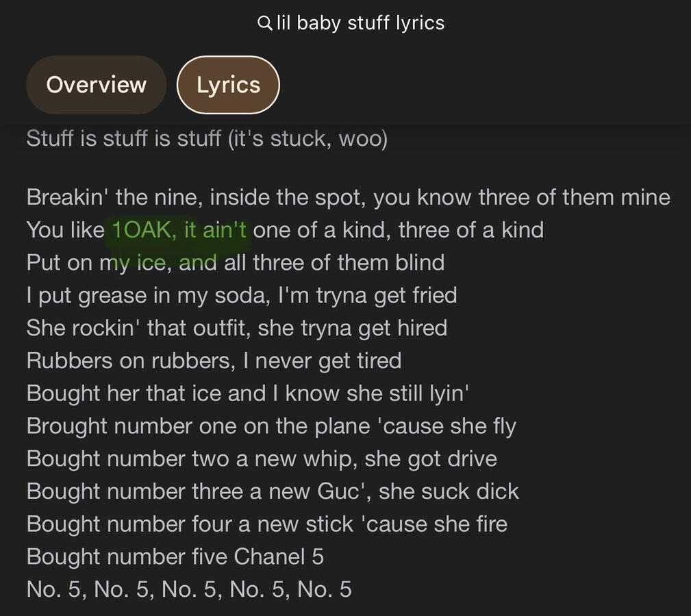Tap the "Stuff is stuff is stuff" lyric line

click(x=207, y=139)
